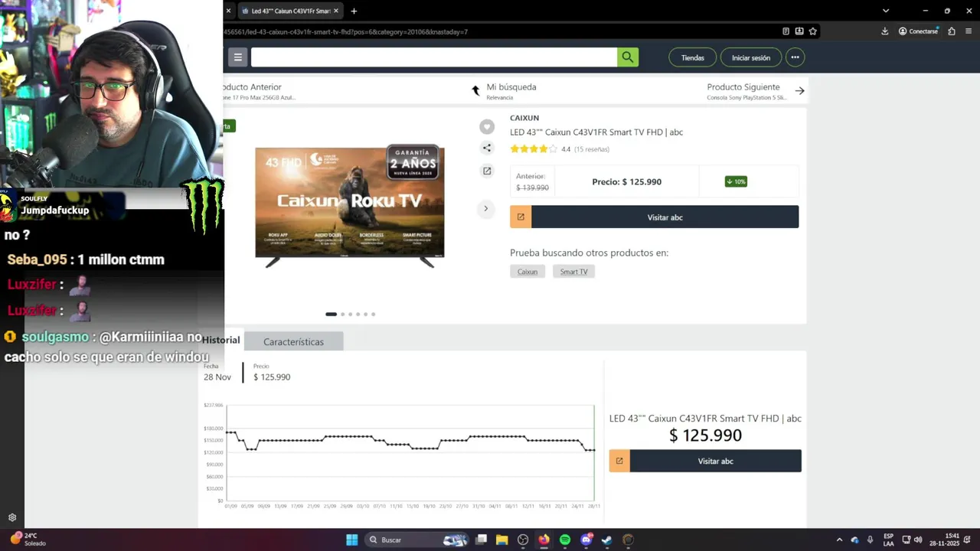Click the green -10% discount badge
Screen dimensions: 980x551
coord(736,181)
